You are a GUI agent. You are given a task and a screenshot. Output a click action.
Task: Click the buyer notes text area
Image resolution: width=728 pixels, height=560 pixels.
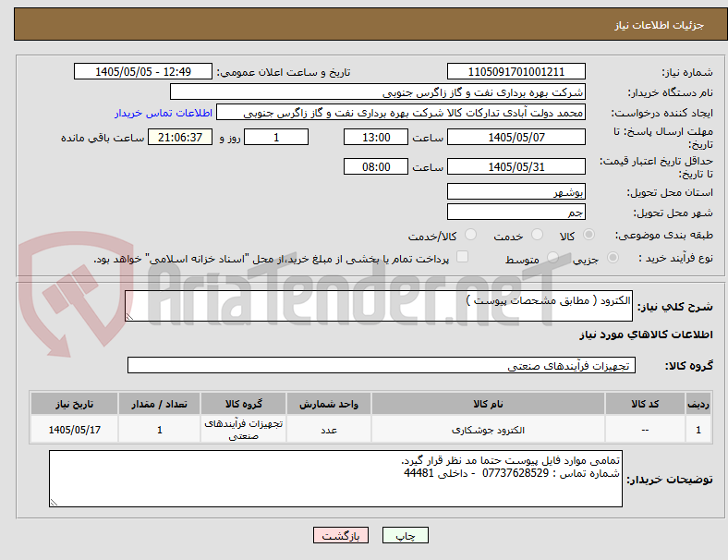coord(335,479)
